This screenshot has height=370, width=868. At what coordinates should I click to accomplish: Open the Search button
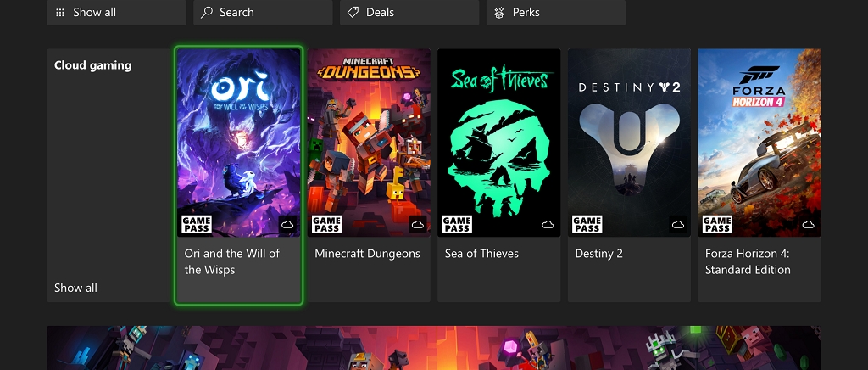263,12
